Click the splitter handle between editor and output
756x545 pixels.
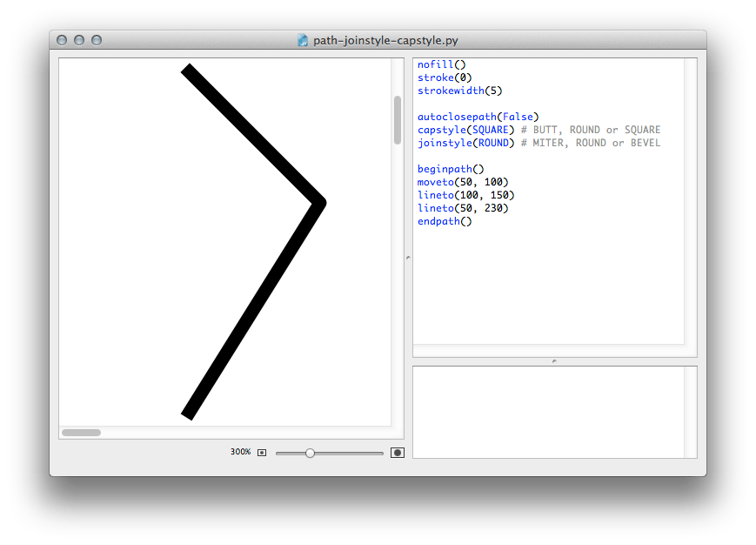(554, 361)
